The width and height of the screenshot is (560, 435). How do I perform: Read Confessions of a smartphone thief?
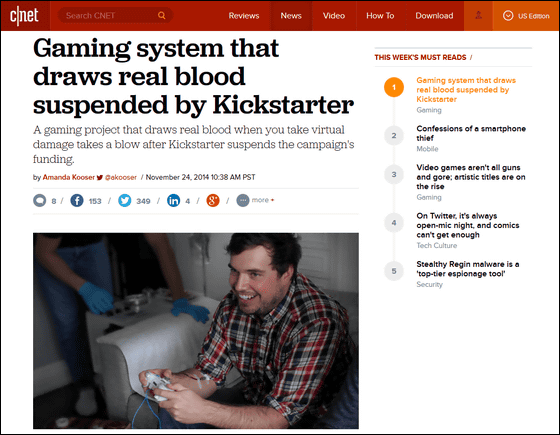471,133
